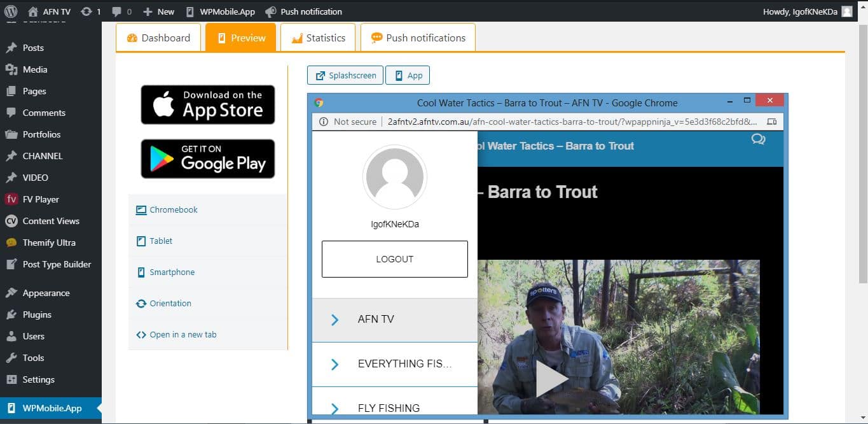Expand the EVERYTHING FIS... menu item
This screenshot has height=424, width=868.
click(x=395, y=364)
